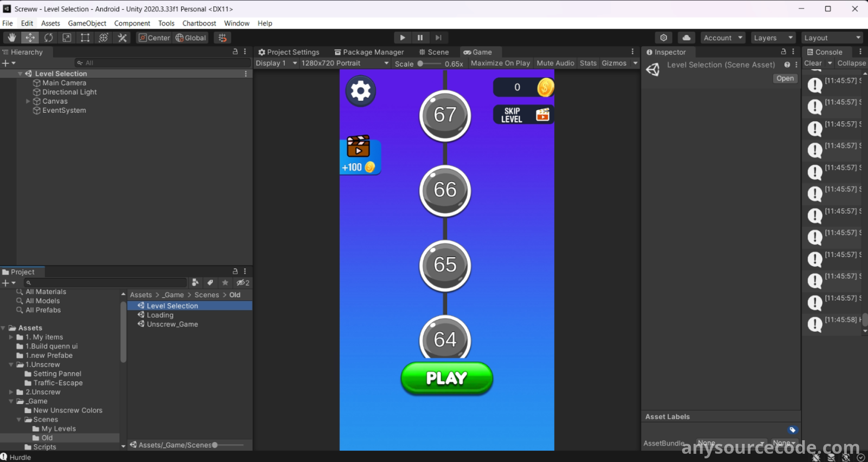Image resolution: width=868 pixels, height=462 pixels.
Task: Switch to the Package Manager tab
Action: point(369,52)
